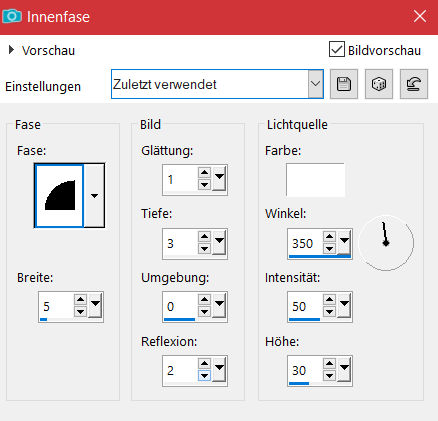This screenshot has height=421, width=438.
Task: Open the Tiefe slider popup arrow
Action: pos(219,241)
